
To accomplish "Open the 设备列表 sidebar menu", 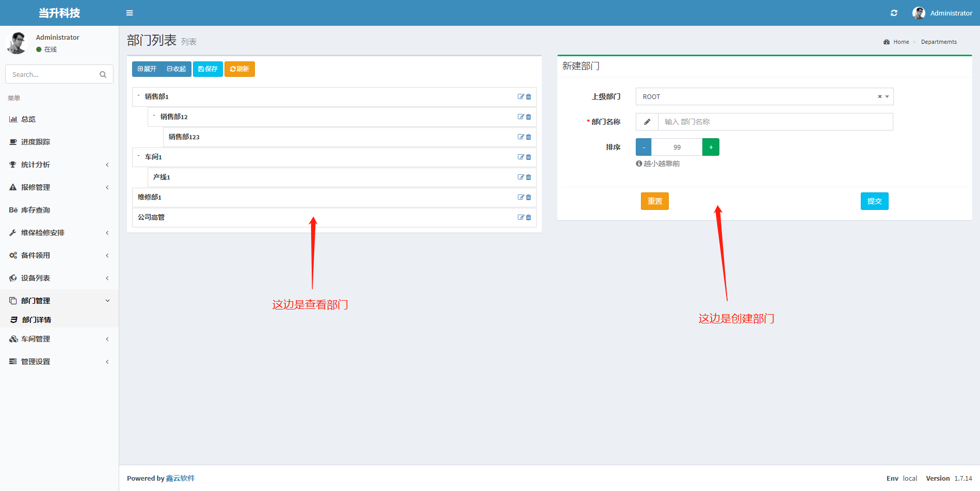I will click(59, 278).
